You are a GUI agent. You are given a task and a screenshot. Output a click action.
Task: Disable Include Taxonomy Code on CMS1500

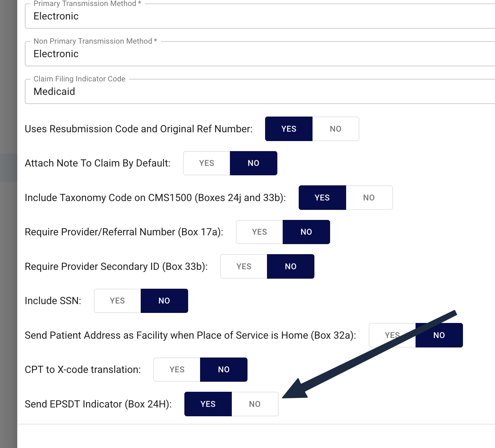click(369, 198)
